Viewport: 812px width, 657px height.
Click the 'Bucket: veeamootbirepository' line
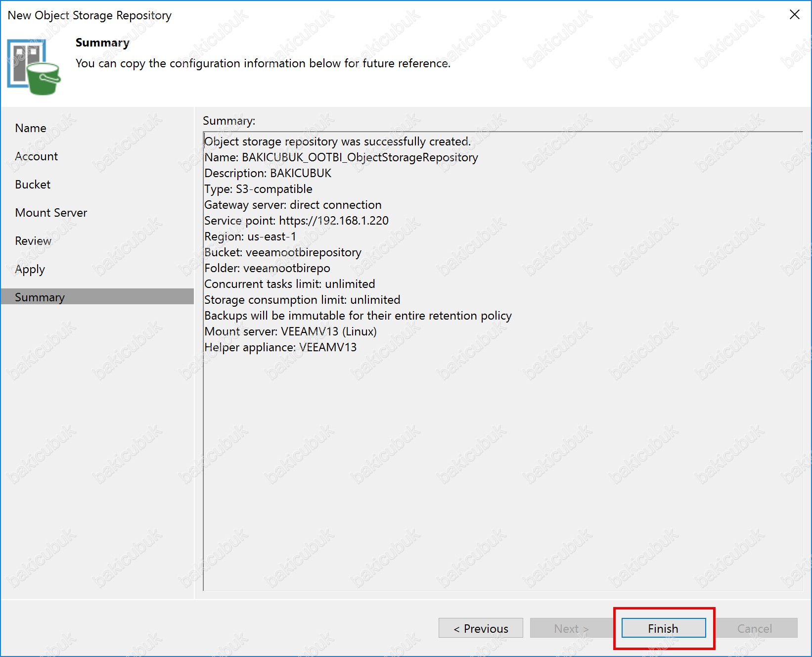pyautogui.click(x=283, y=252)
